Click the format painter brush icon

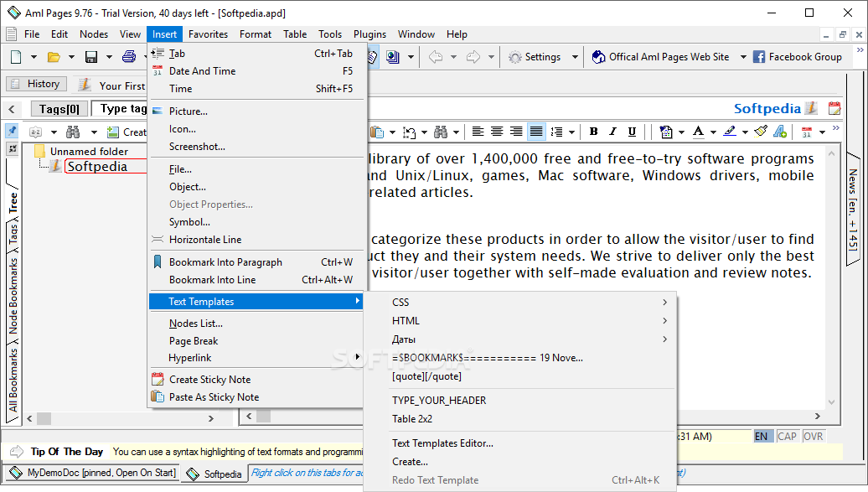point(761,132)
